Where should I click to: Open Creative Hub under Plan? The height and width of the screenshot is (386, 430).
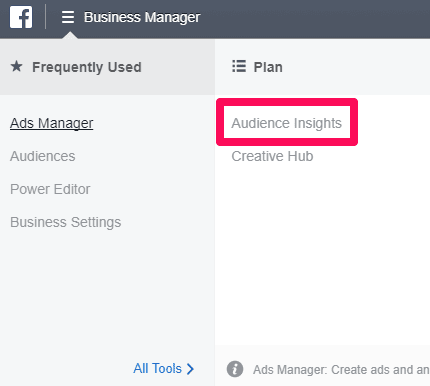coord(272,156)
